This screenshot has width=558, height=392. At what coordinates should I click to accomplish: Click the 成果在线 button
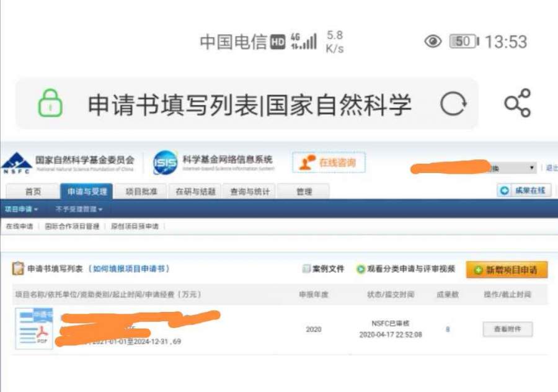coord(524,190)
